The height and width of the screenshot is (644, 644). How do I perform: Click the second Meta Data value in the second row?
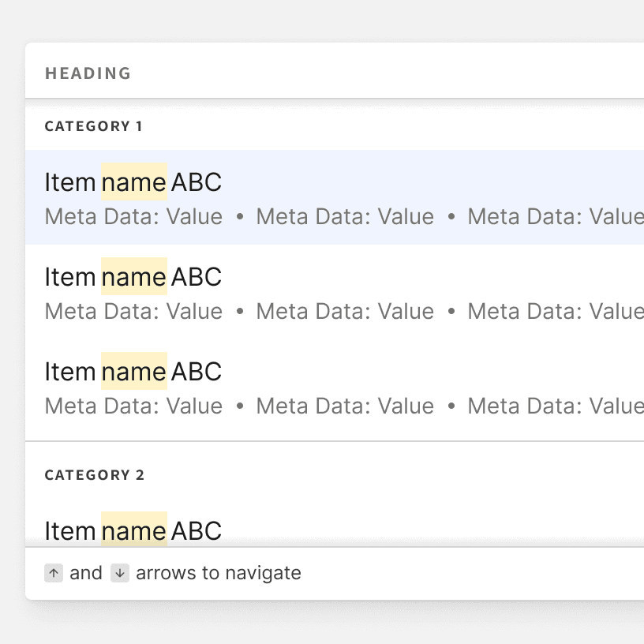point(345,311)
